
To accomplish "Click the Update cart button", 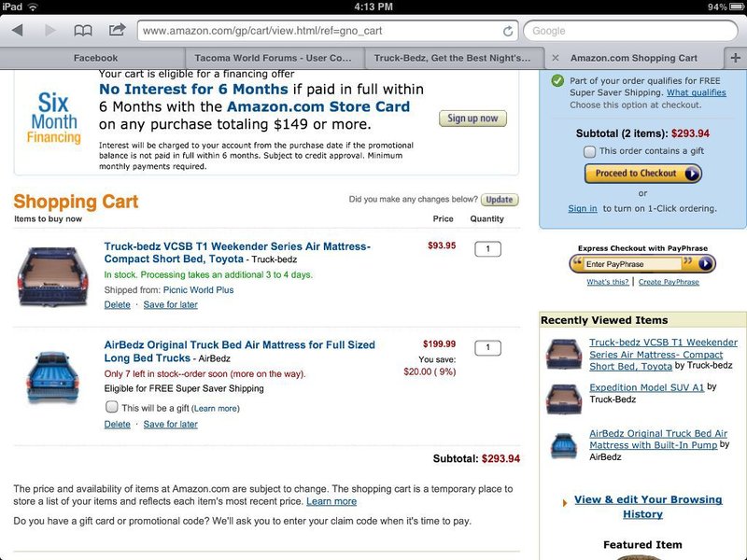I will (500, 200).
